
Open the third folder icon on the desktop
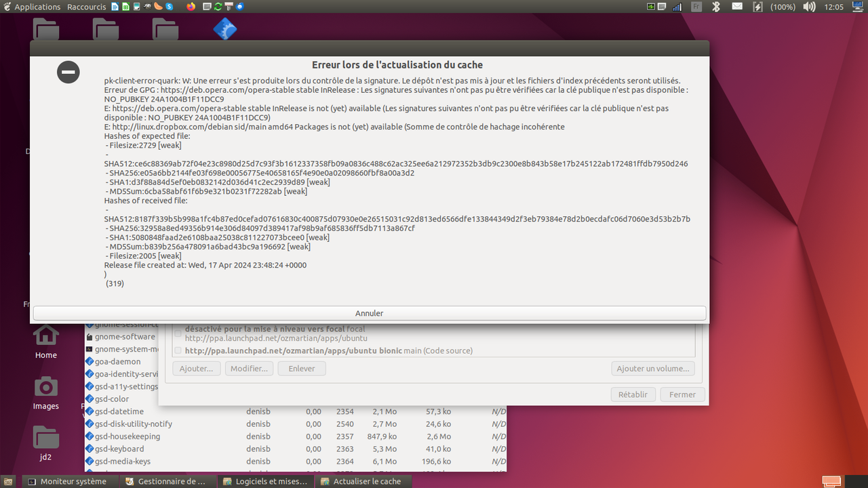pyautogui.click(x=165, y=28)
